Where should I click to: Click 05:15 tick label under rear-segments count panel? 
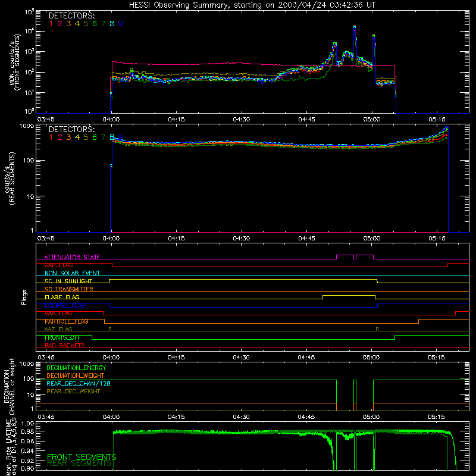437,239
